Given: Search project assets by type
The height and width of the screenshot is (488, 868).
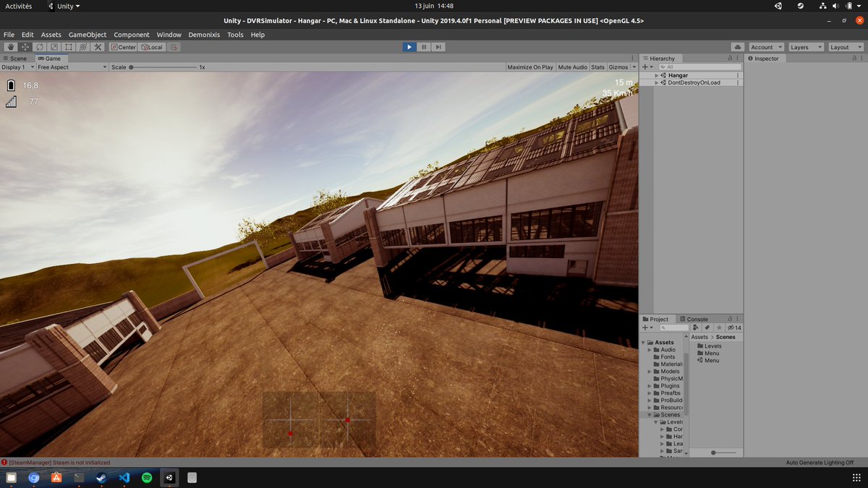Looking at the screenshot, I should pyautogui.click(x=695, y=328).
